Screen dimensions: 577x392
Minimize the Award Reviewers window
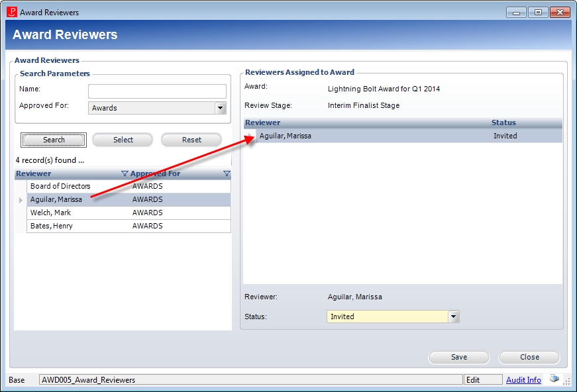(x=516, y=13)
